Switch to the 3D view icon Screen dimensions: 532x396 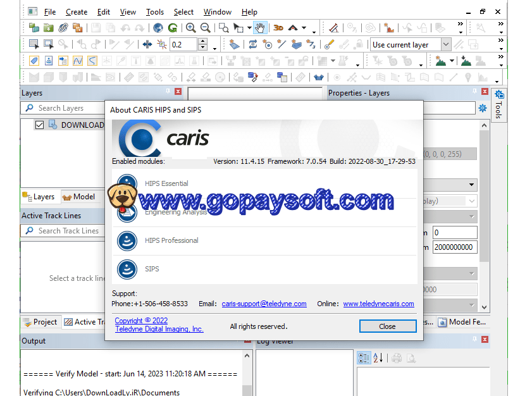click(x=278, y=28)
